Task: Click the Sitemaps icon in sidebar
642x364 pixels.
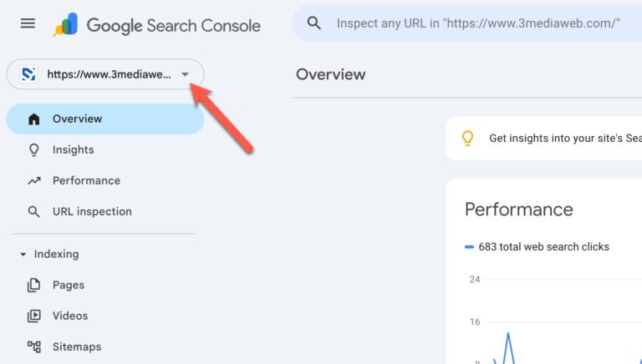Action: coord(34,347)
